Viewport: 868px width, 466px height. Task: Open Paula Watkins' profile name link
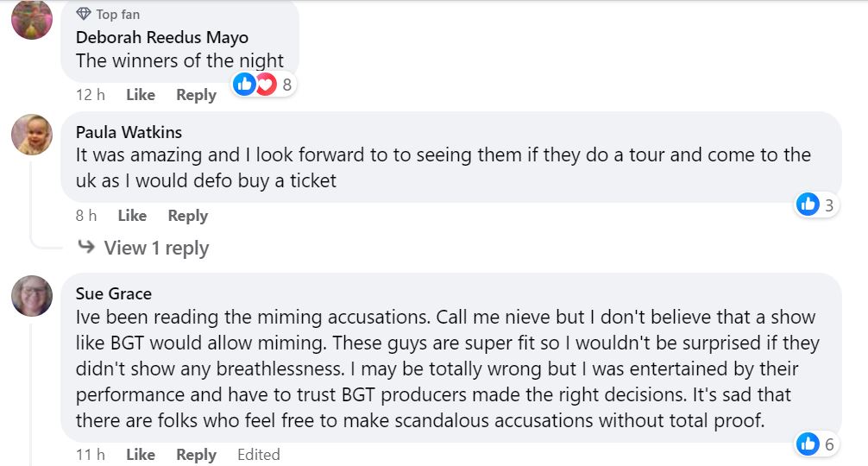pyautogui.click(x=129, y=132)
